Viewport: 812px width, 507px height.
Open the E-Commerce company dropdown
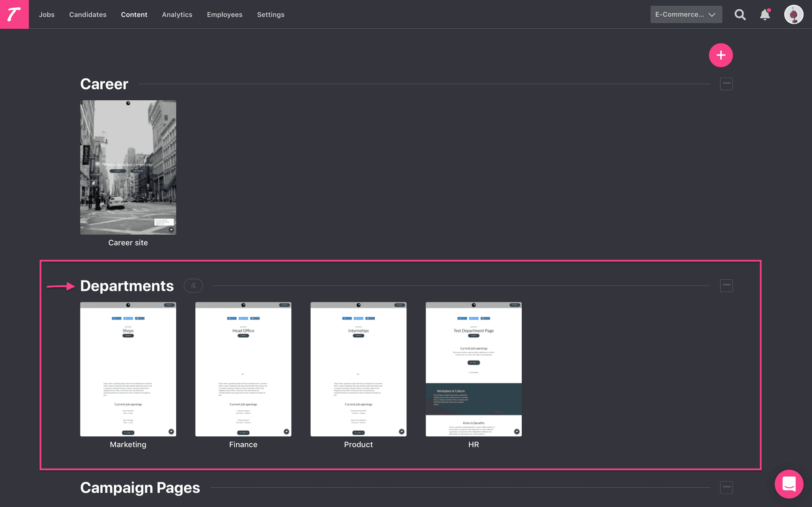(x=686, y=15)
